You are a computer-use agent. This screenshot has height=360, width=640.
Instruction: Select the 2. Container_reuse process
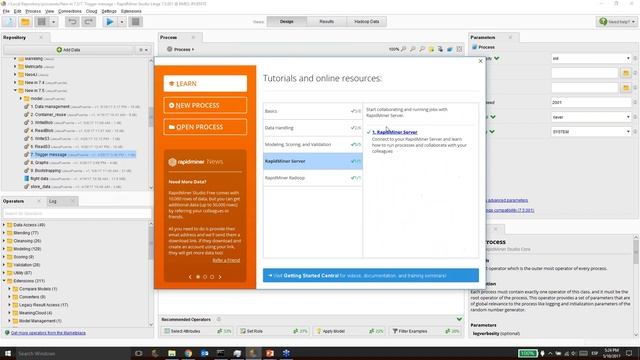[x=48, y=115]
